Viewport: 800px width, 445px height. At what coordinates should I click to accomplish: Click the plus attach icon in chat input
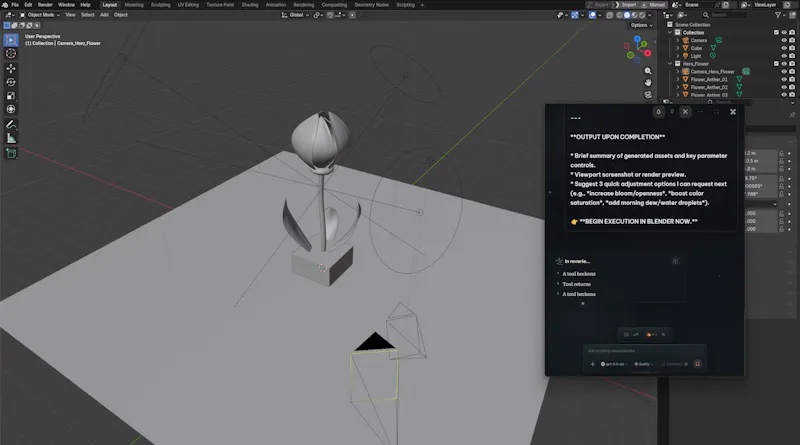click(x=592, y=364)
